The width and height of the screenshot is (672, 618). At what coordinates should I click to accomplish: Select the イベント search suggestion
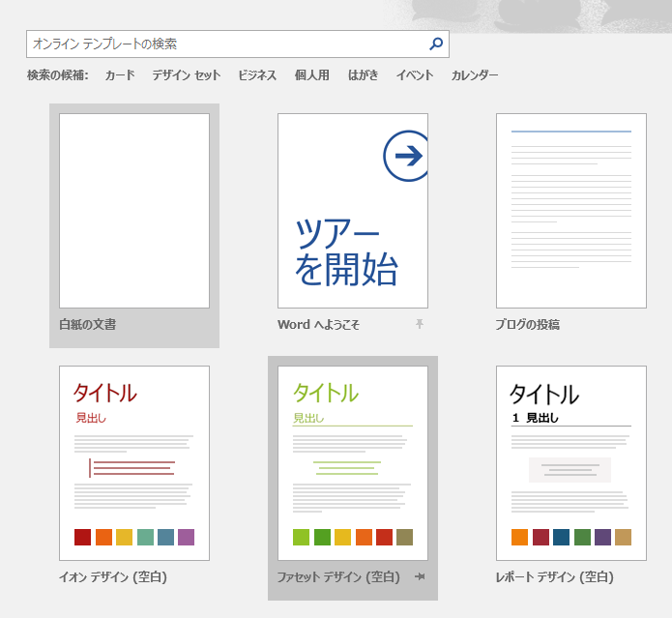coord(415,75)
